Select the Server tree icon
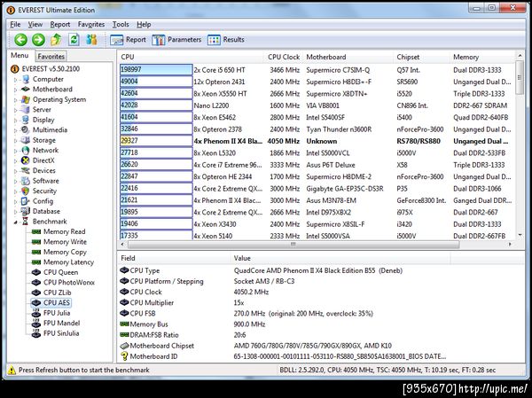Screen dimensions: 532x398 26,110
